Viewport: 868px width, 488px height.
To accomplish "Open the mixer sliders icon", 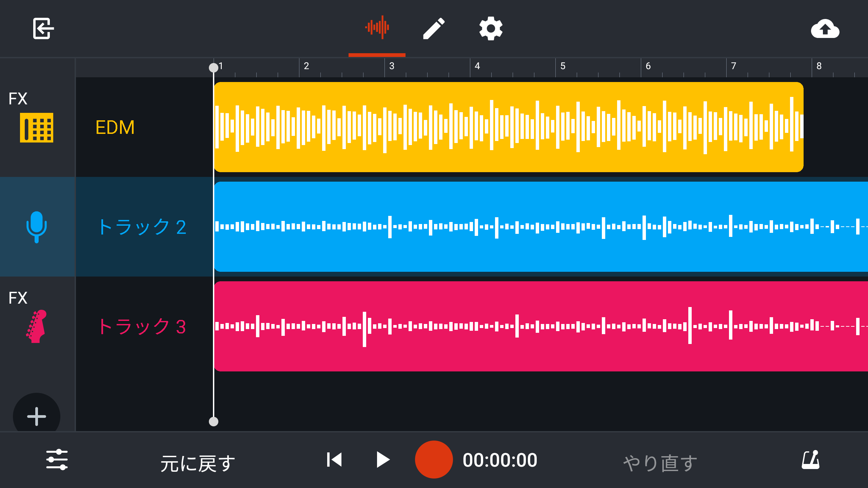I will click(57, 460).
